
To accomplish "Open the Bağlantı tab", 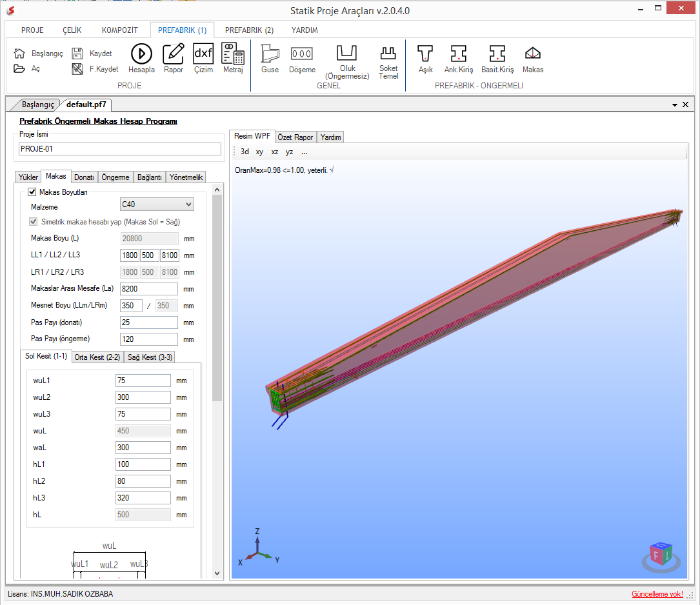I will pyautogui.click(x=149, y=177).
